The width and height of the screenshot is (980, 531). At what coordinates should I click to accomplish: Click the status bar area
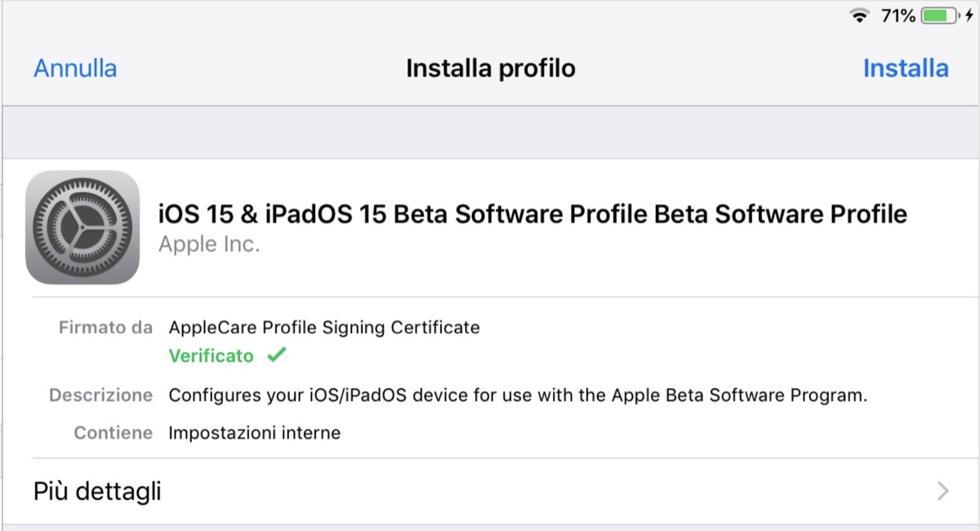(x=490, y=13)
